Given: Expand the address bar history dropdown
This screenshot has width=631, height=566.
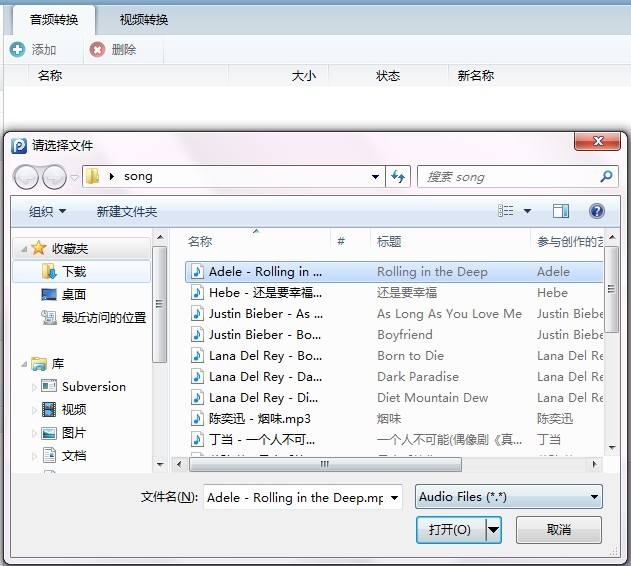Looking at the screenshot, I should pos(375,177).
